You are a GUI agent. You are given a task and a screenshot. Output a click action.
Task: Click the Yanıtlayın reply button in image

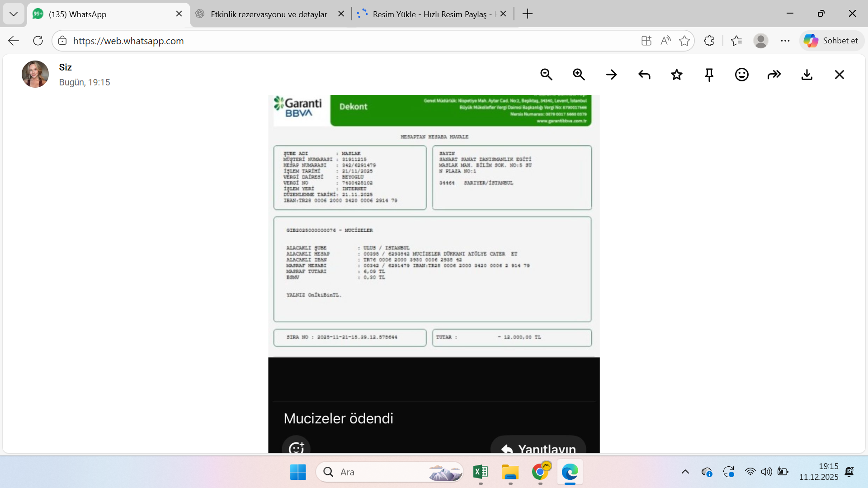coord(538,446)
